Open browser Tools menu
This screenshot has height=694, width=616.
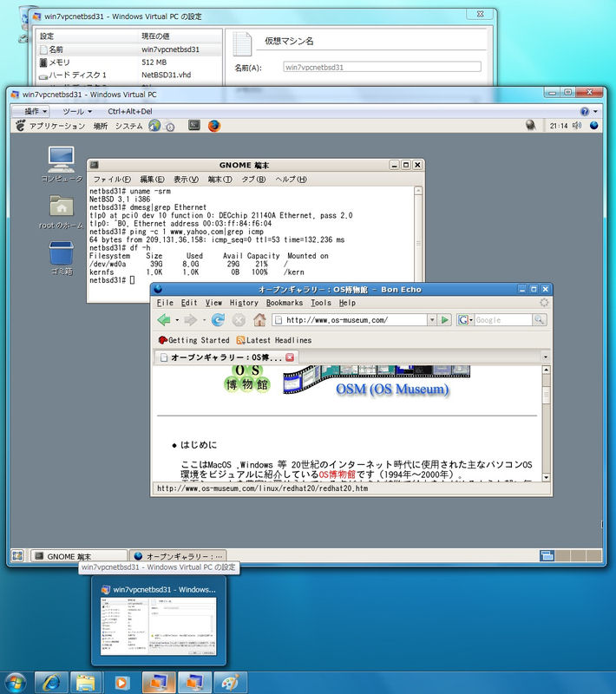coord(321,303)
